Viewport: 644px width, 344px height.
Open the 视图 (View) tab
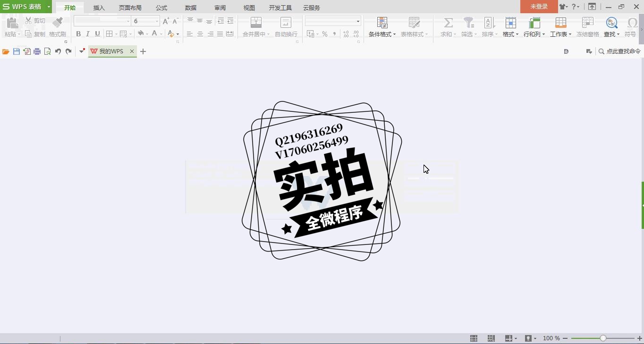tap(249, 8)
